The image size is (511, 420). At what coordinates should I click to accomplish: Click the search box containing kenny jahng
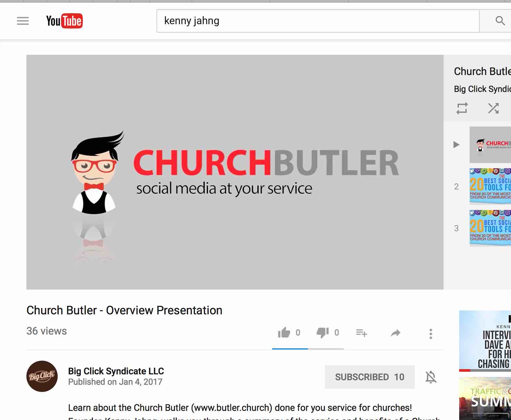click(318, 21)
